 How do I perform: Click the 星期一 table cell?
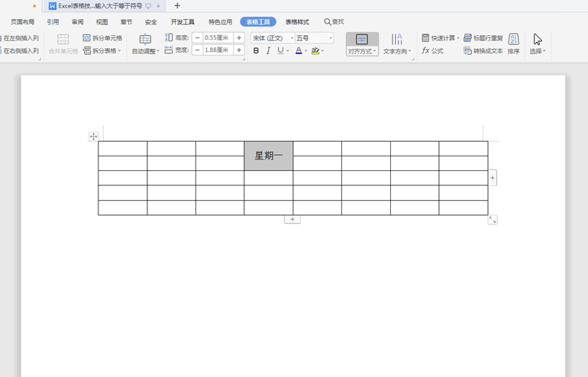pos(269,156)
